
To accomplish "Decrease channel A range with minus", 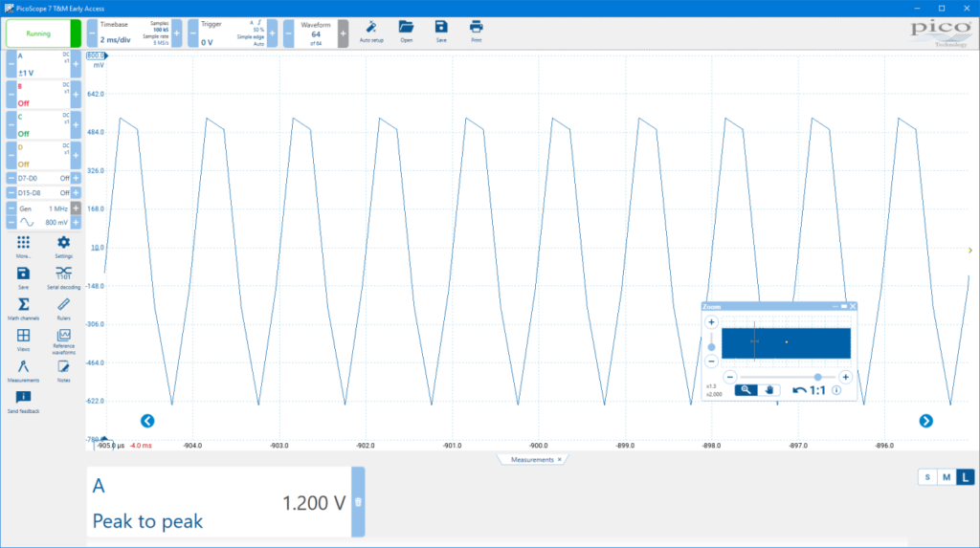I will click(11, 64).
